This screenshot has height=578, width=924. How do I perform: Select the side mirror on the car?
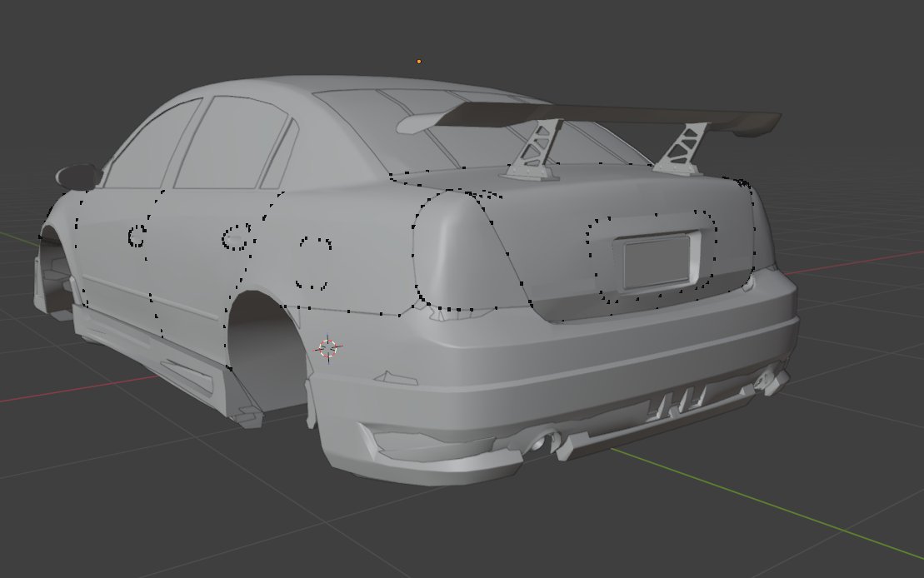point(78,177)
